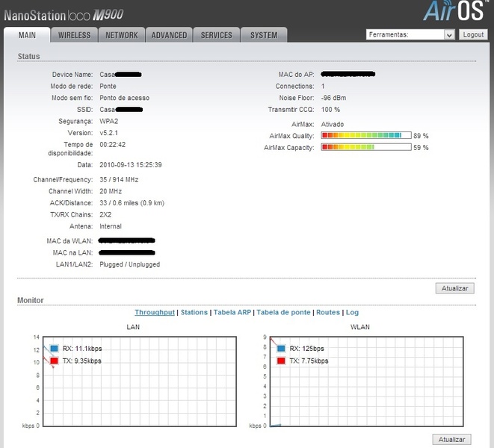This screenshot has width=494, height=448.
Task: Open the Stations monitor link
Action: pyautogui.click(x=194, y=312)
